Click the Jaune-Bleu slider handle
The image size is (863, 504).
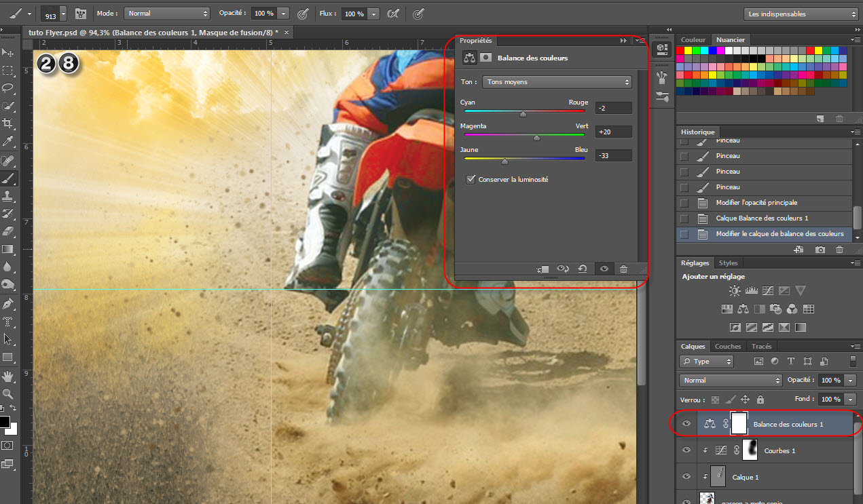[x=504, y=161]
